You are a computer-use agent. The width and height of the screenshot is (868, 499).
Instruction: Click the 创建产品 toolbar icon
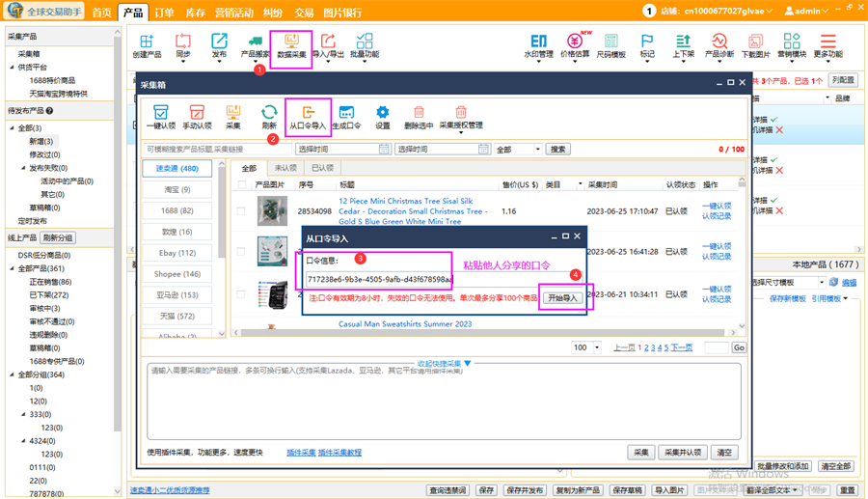point(147,45)
